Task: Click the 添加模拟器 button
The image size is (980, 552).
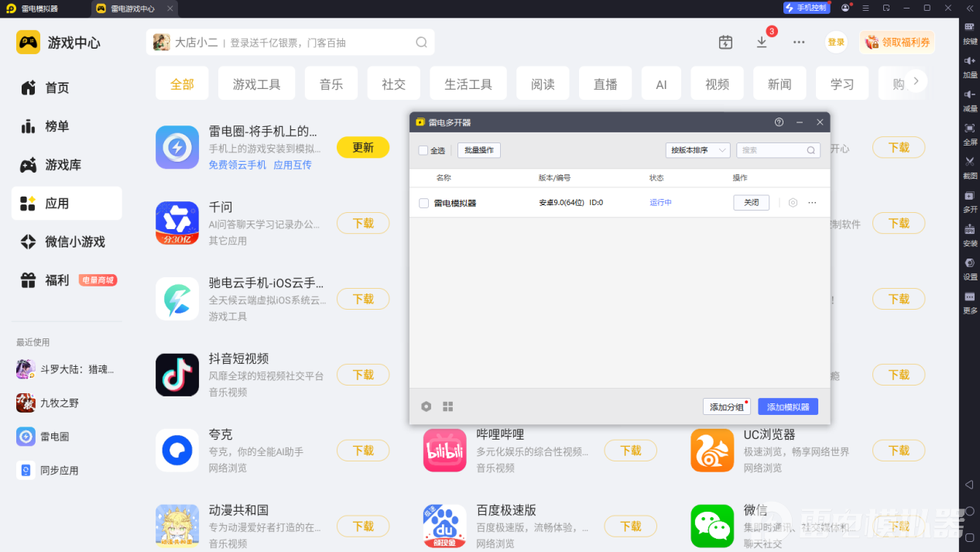Action: (x=788, y=406)
